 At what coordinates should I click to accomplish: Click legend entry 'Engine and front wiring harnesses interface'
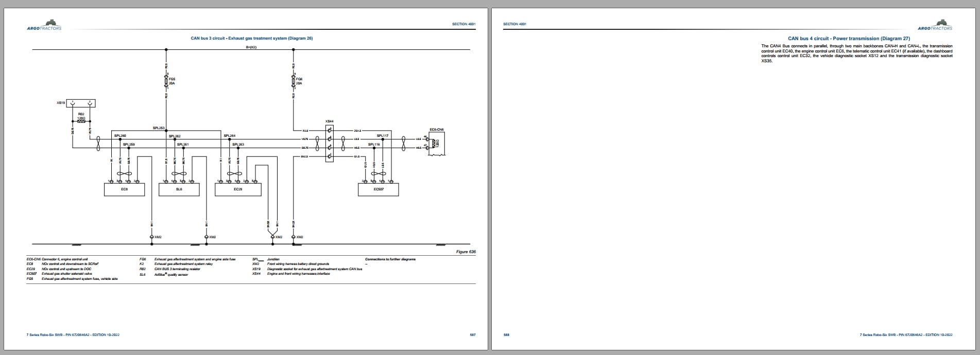[299, 274]
